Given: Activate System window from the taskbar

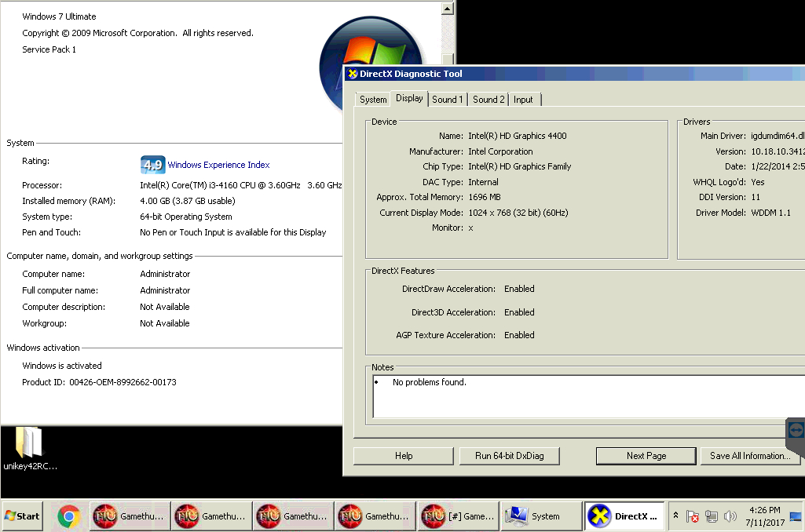Looking at the screenshot, I should click(x=540, y=516).
